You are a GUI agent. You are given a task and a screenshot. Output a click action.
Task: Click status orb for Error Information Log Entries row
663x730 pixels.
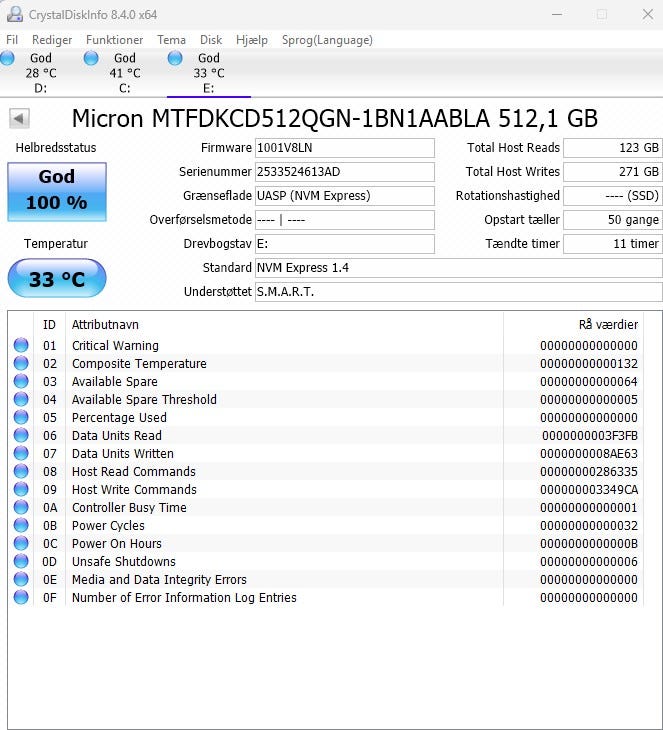pyautogui.click(x=21, y=597)
